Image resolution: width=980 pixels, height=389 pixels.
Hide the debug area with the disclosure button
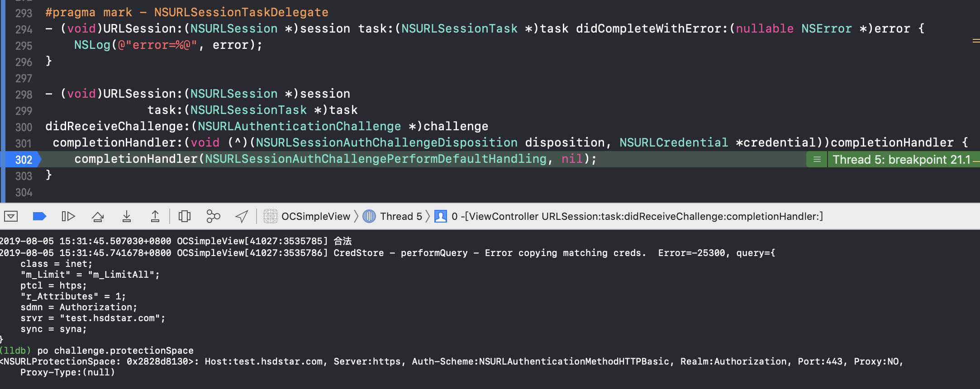pyautogui.click(x=11, y=216)
